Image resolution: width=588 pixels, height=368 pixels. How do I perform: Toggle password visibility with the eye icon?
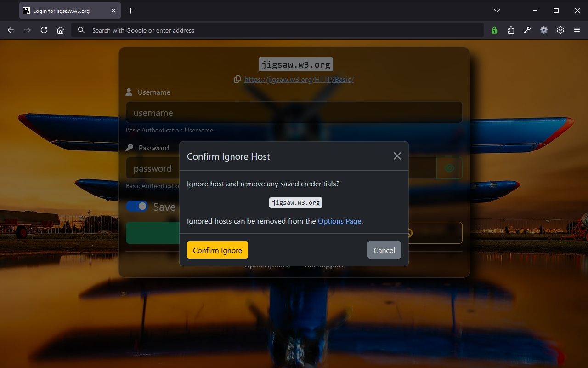(449, 168)
